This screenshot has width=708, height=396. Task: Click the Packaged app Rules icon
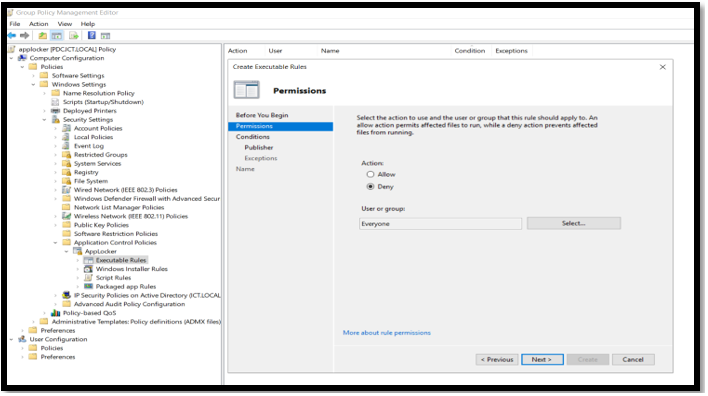pyautogui.click(x=88, y=287)
